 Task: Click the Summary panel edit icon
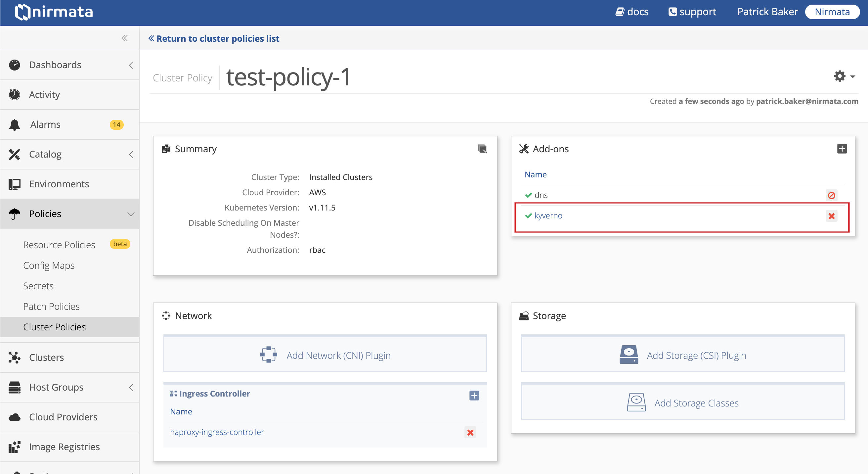482,149
